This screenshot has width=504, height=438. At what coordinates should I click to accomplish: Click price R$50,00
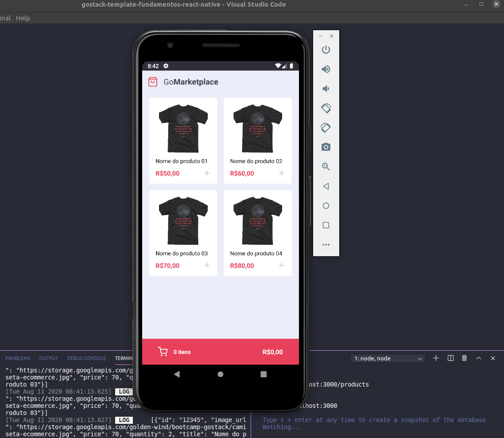(x=167, y=173)
